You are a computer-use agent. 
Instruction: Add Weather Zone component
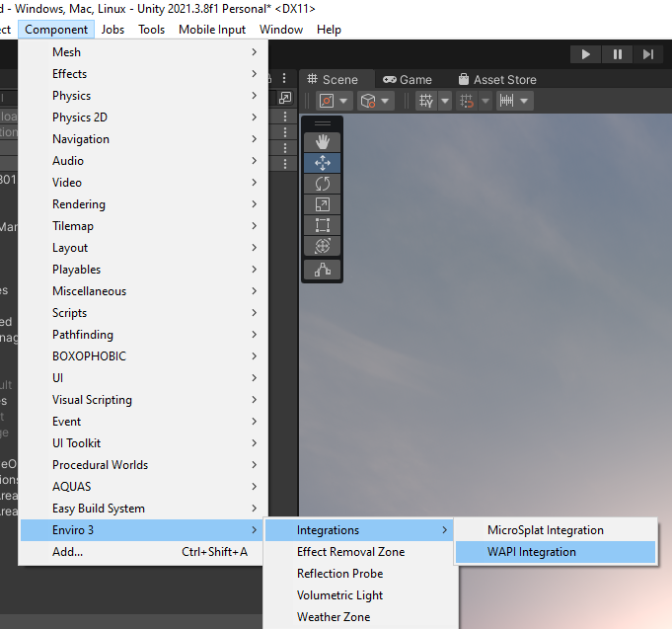click(359, 617)
